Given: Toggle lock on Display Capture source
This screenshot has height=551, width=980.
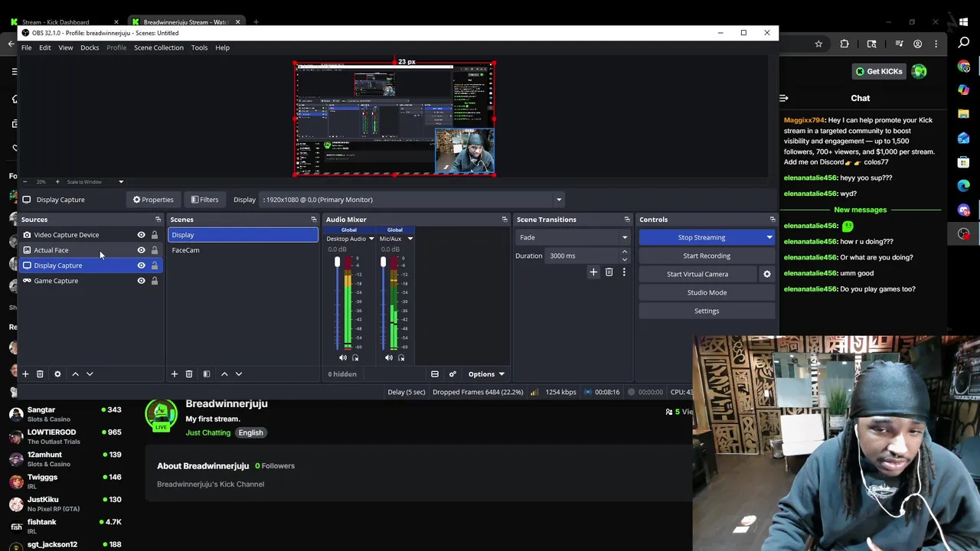Looking at the screenshot, I should coord(155,266).
